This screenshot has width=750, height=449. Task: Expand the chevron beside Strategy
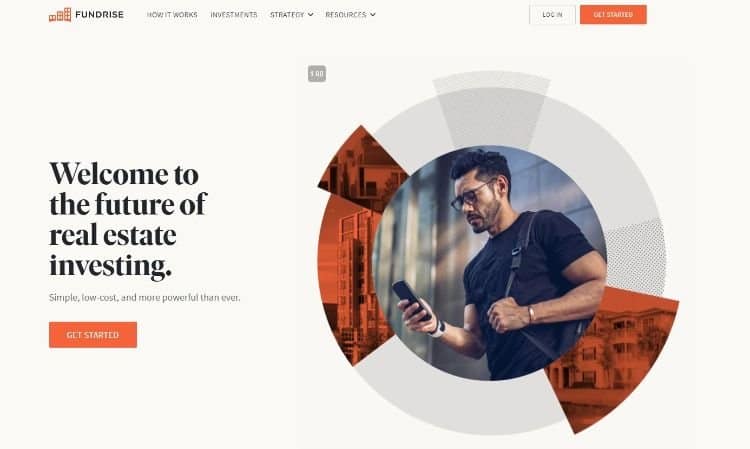(x=310, y=15)
